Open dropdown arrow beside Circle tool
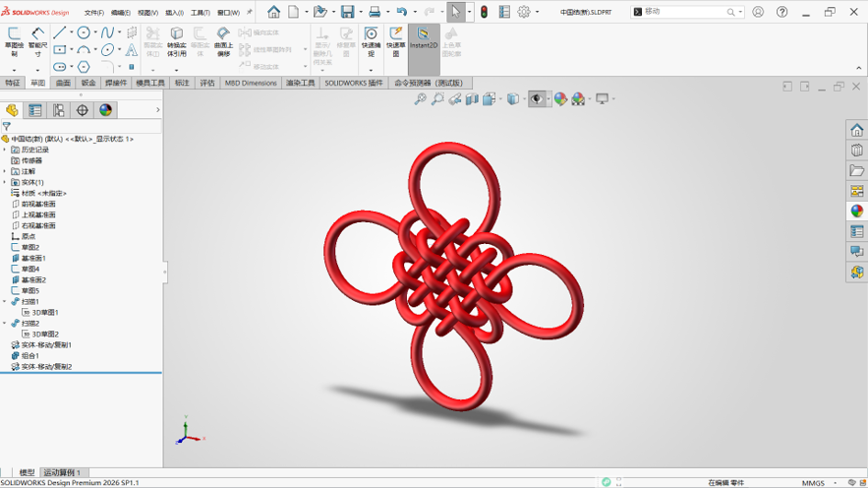 point(95,32)
